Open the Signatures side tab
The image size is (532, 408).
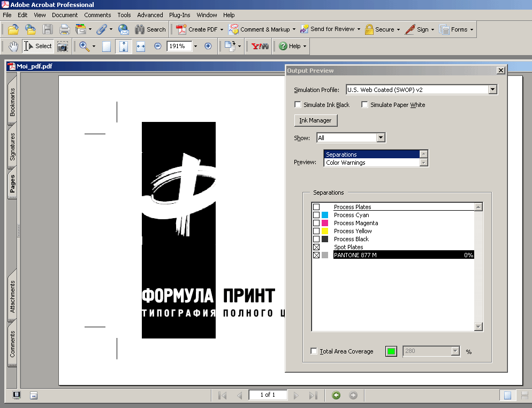coord(12,147)
